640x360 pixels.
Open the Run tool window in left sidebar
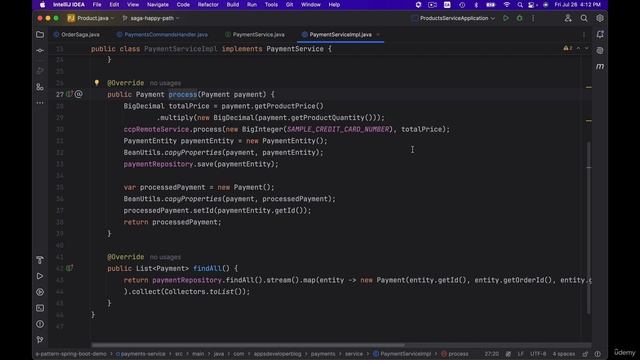(x=40, y=276)
